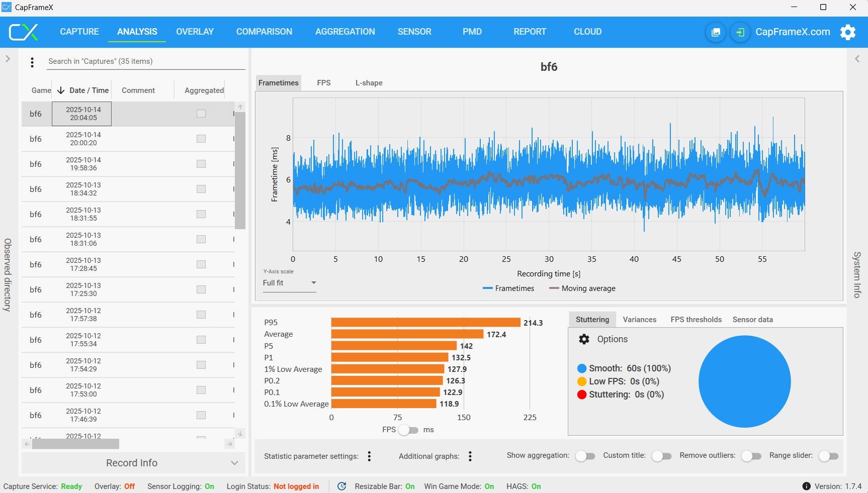The height and width of the screenshot is (493, 868).
Task: Click the captures list vertical scrollbar thumb
Action: coord(240,171)
